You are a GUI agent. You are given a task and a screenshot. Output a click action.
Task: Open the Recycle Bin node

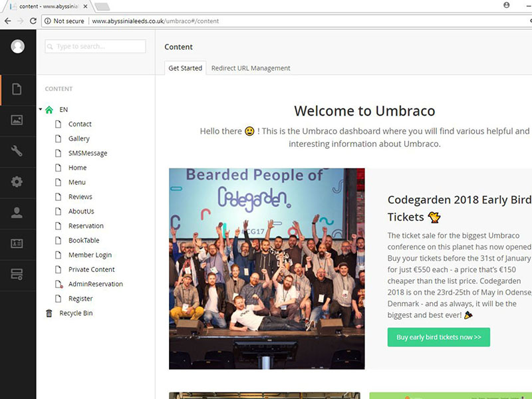pyautogui.click(x=76, y=313)
